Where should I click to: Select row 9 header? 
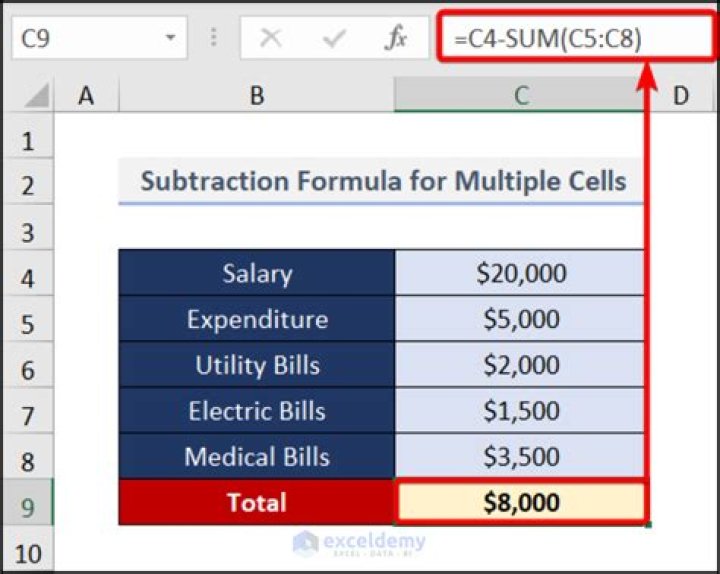tap(28, 502)
